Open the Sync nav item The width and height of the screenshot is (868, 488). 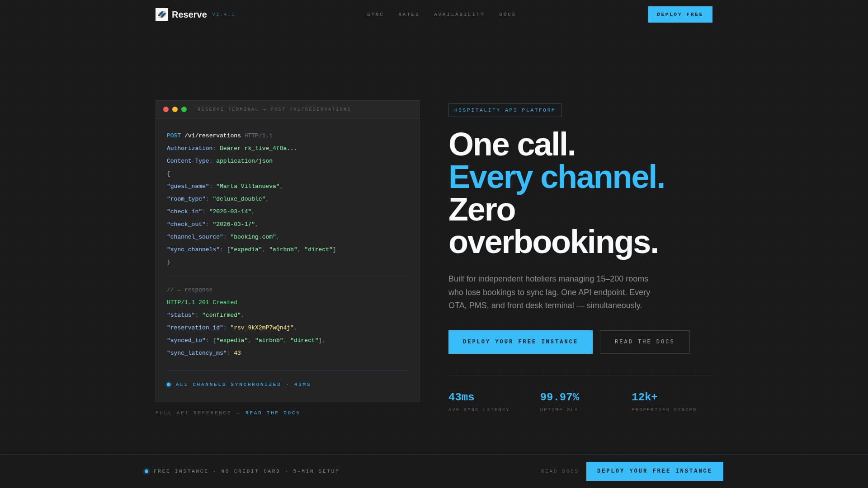pyautogui.click(x=375, y=14)
